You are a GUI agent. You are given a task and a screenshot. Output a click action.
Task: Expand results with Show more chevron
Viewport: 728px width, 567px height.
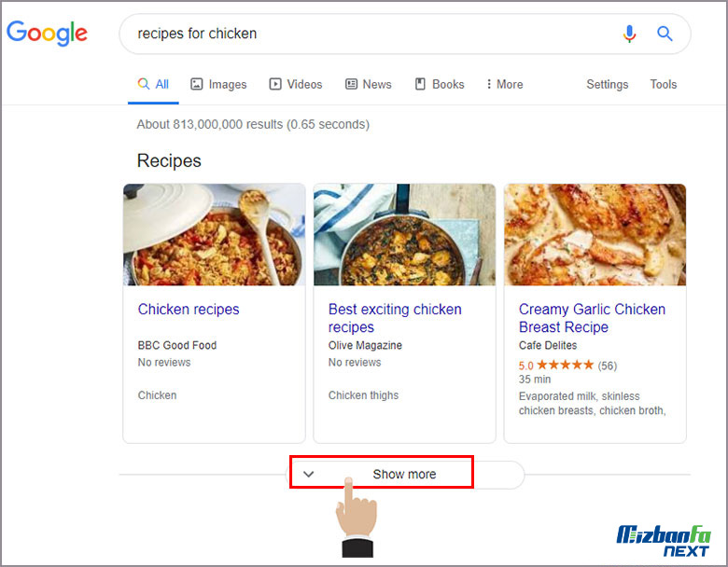click(309, 474)
